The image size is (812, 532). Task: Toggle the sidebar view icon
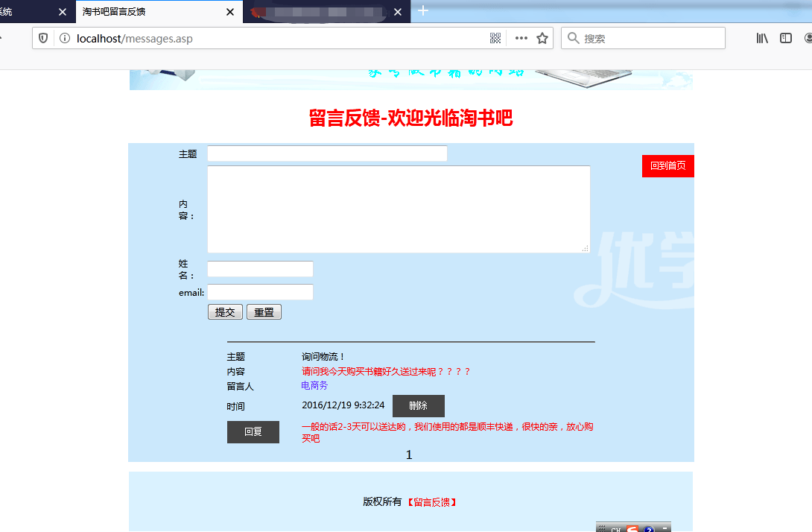tap(786, 38)
